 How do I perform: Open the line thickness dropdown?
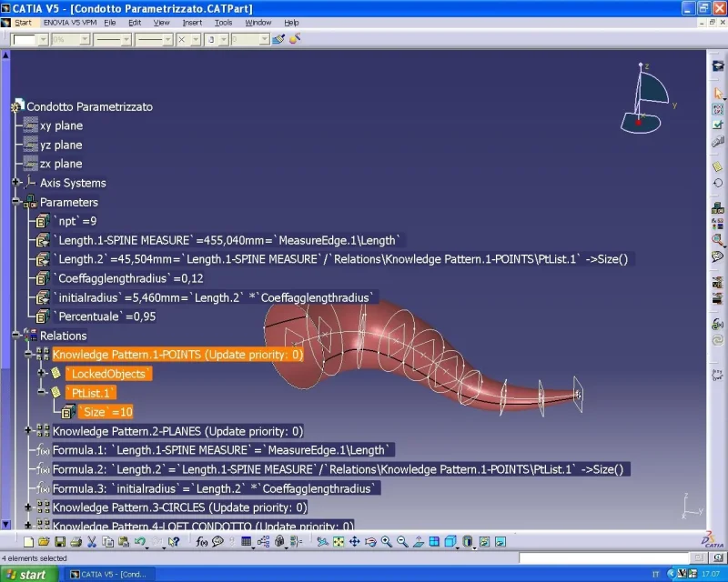126,40
